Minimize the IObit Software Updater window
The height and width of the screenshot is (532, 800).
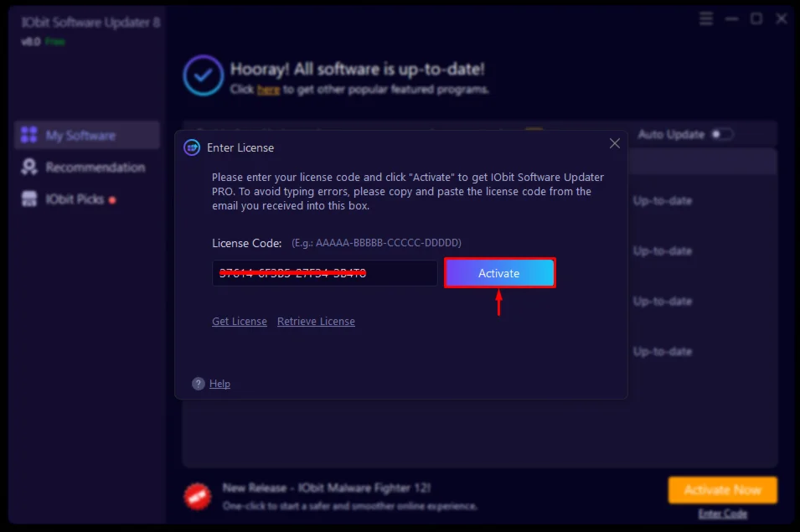(731, 19)
